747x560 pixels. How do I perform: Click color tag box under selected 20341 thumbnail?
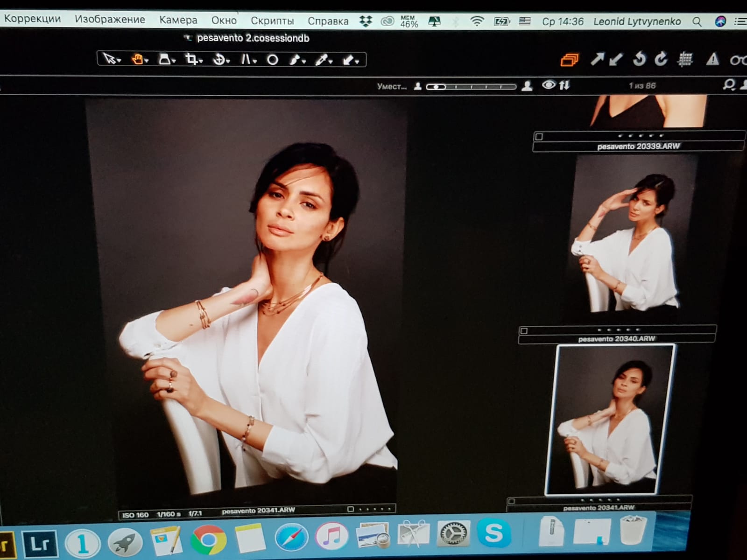(512, 501)
